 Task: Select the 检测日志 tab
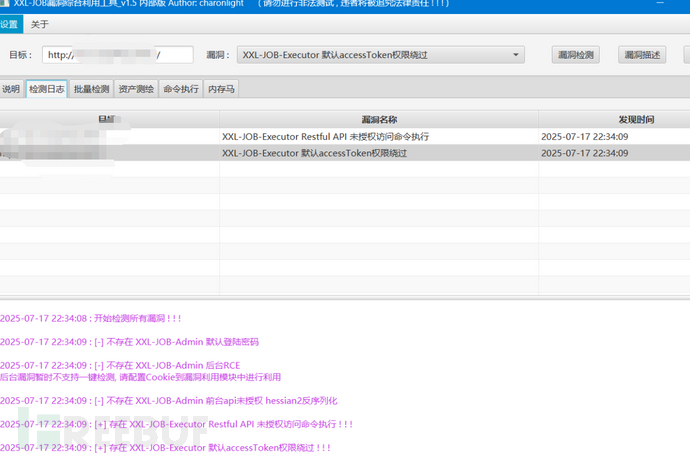coord(46,89)
